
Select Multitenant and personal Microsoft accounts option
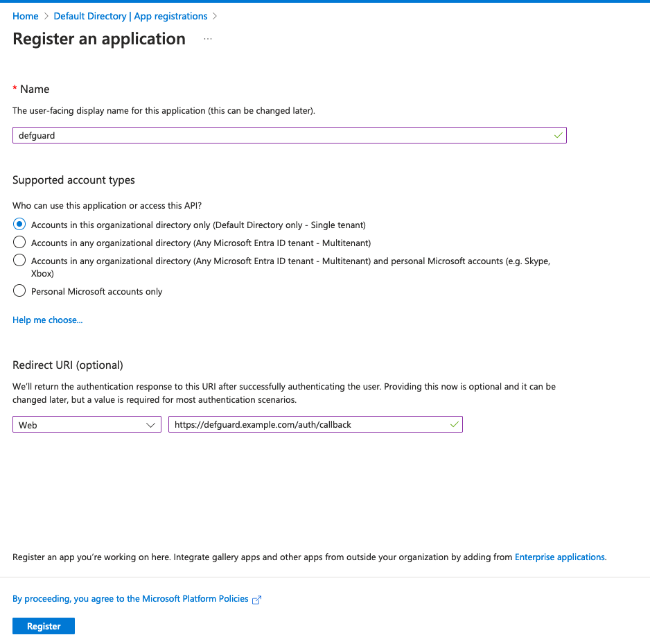pyautogui.click(x=19, y=261)
